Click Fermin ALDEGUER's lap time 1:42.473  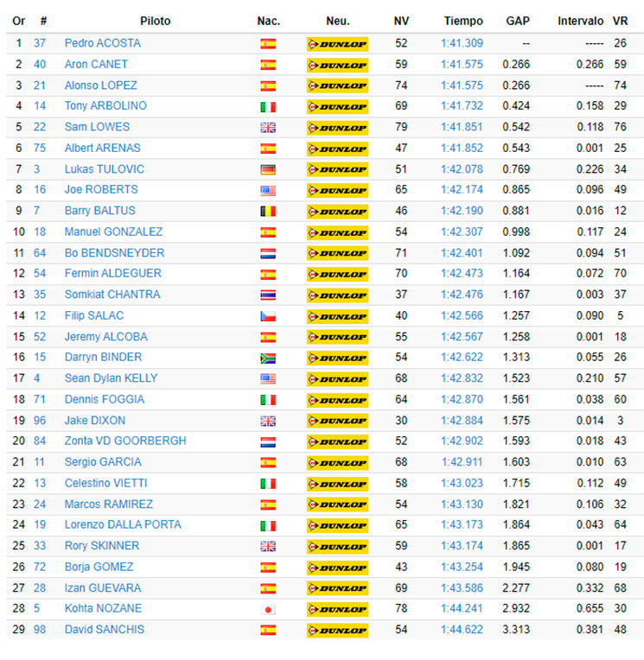tap(462, 273)
